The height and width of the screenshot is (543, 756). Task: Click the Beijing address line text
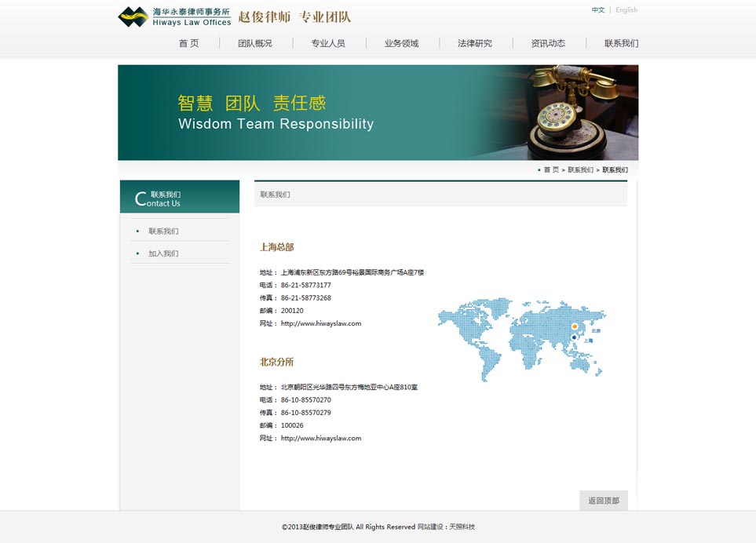pyautogui.click(x=349, y=388)
